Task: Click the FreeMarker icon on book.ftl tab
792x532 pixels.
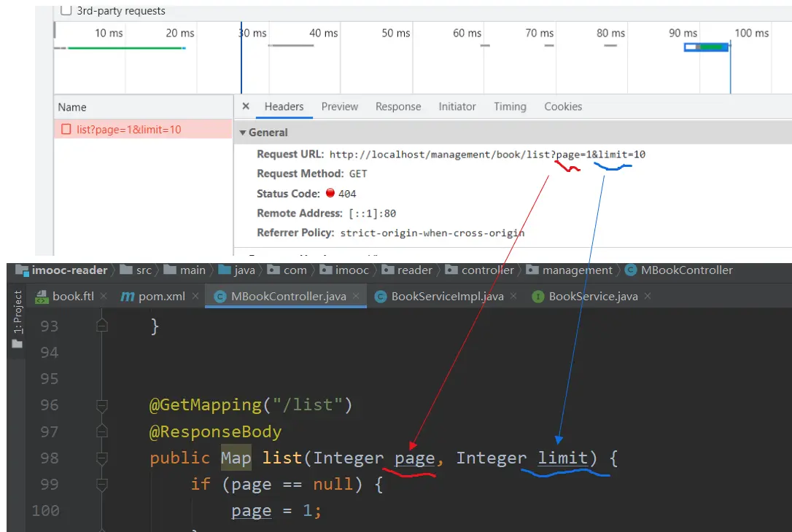Action: tap(42, 297)
